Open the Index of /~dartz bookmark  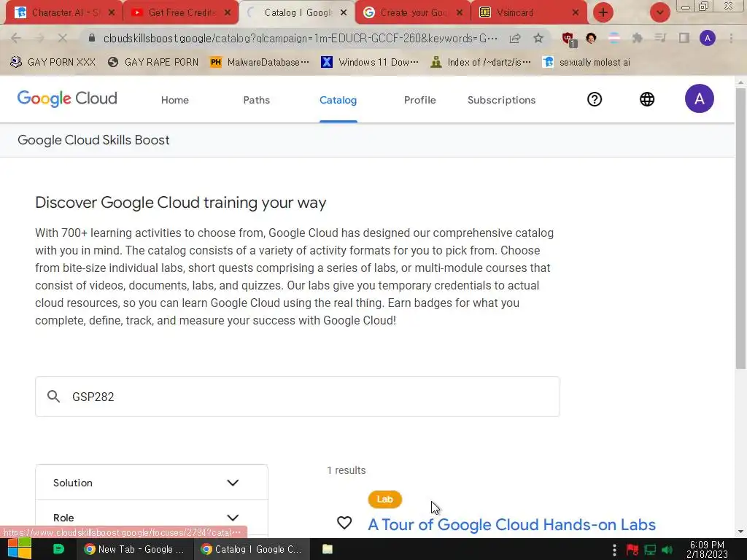coord(481,62)
